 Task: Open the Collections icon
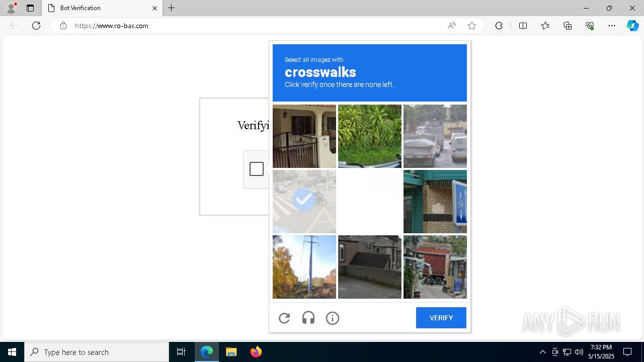568,26
